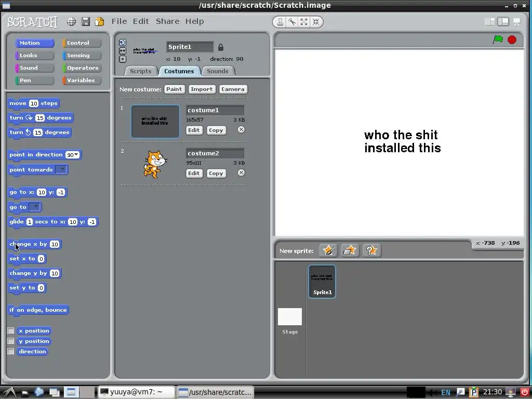Click the Paint new costume button
The image size is (532, 399).
[x=174, y=89]
